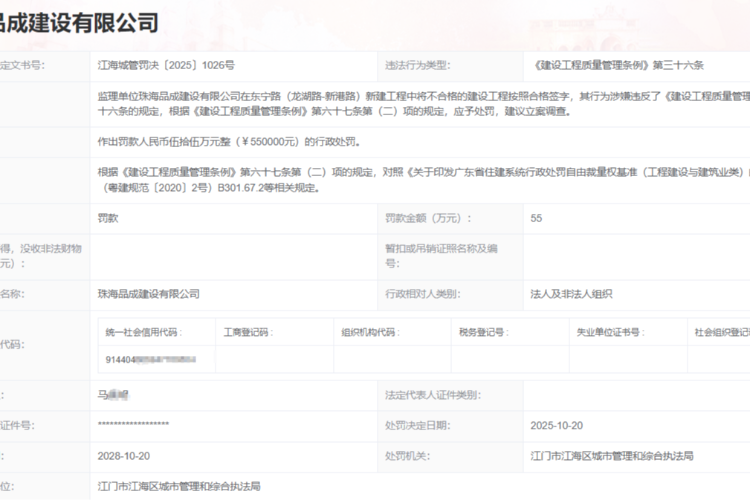Click the 罚款金额（万元） label
The width and height of the screenshot is (750, 500).
429,217
